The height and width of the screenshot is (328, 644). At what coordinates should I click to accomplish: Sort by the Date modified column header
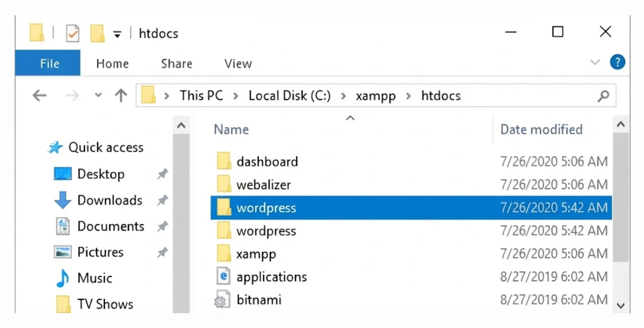[x=541, y=129]
